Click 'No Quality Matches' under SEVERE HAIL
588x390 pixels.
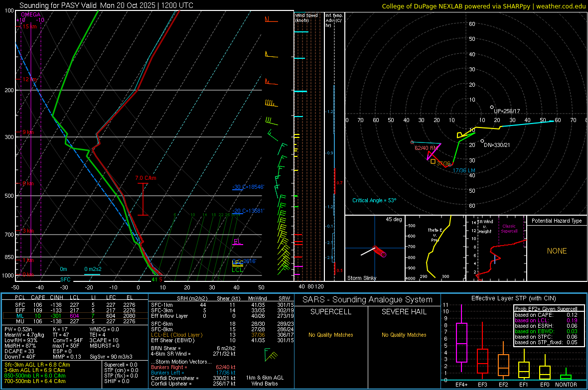click(404, 335)
